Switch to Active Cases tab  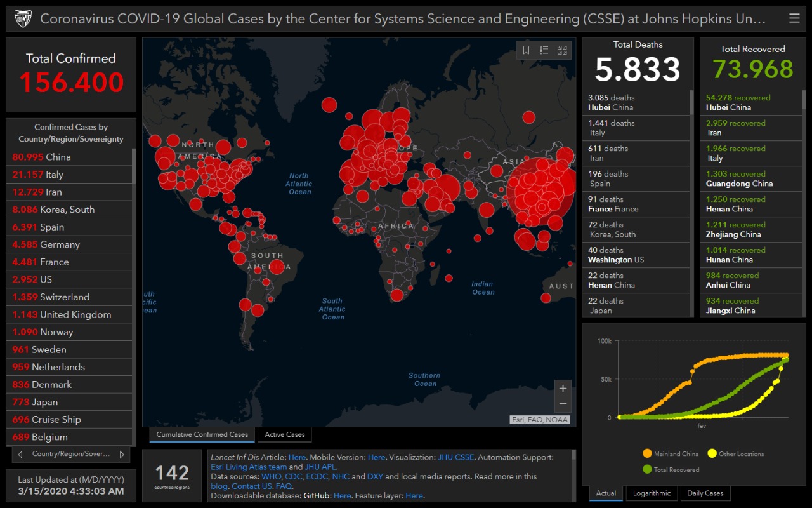pos(285,434)
